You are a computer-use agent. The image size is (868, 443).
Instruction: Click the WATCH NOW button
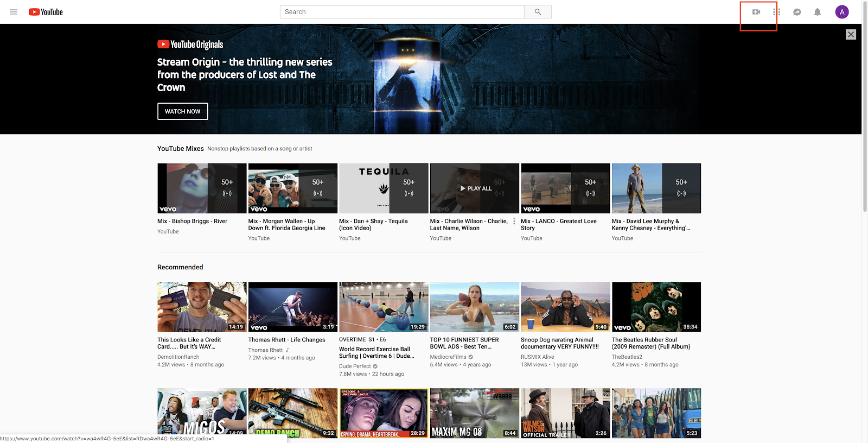183,111
